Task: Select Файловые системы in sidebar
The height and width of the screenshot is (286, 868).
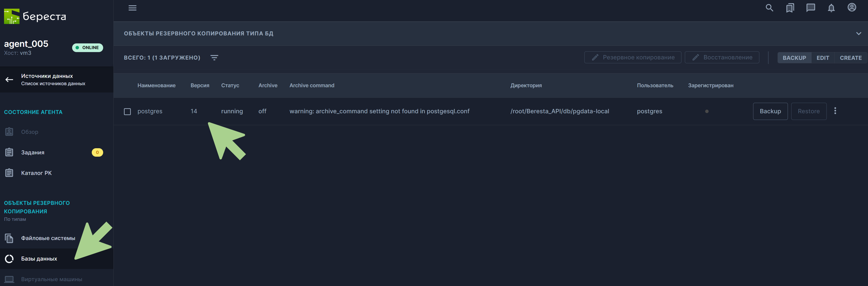Action: click(48, 238)
